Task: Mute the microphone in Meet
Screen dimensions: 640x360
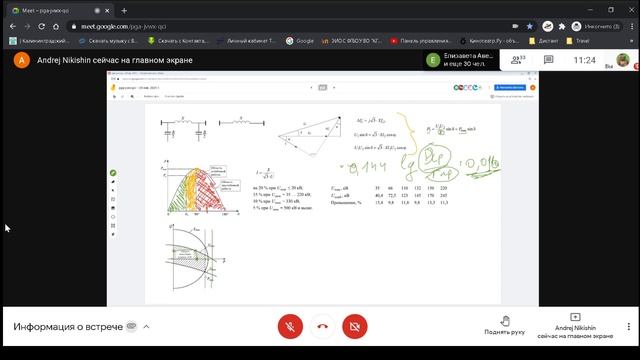Action: click(290, 327)
